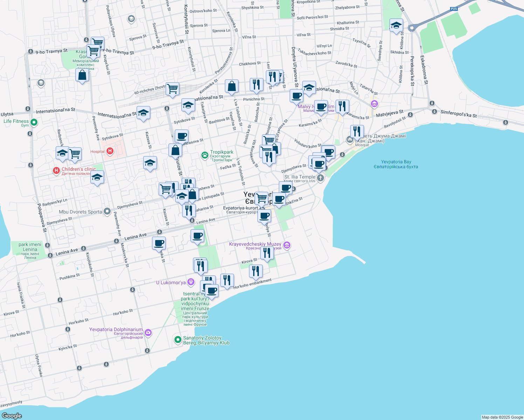Open the coffee marker near Lenina Ave
Viewport: 524px width, 420px height.
pyautogui.click(x=159, y=243)
